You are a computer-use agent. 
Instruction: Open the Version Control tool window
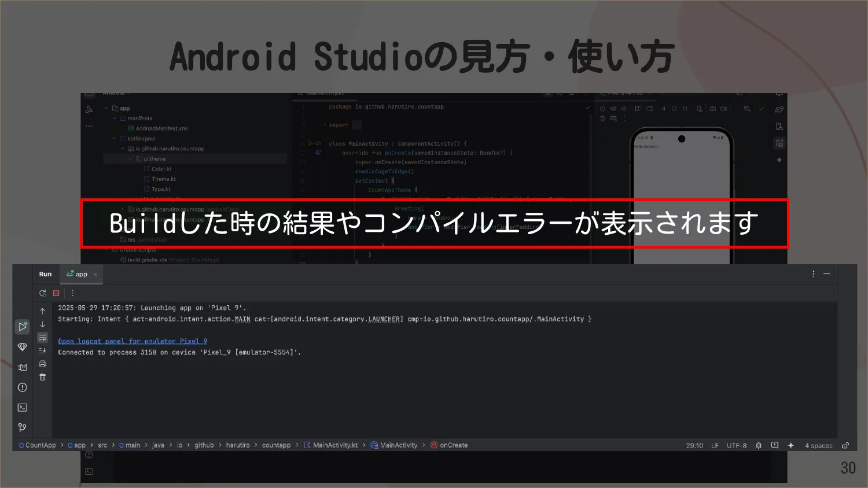pos(23,427)
